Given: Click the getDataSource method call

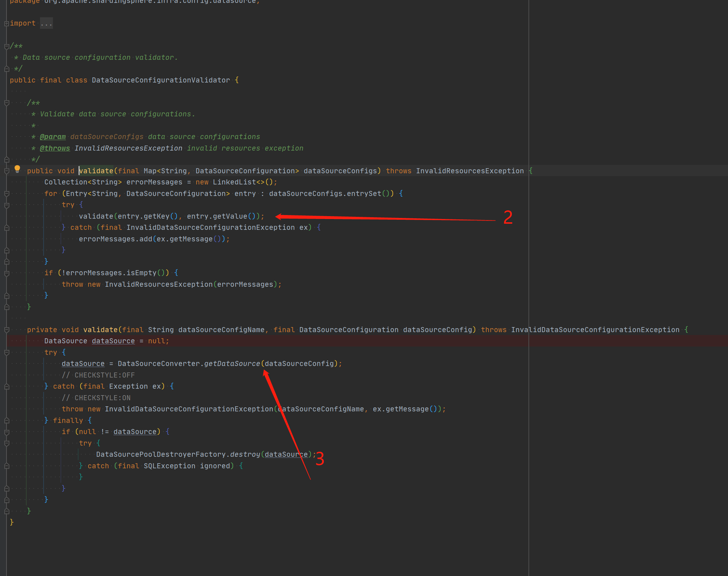Looking at the screenshot, I should [232, 364].
